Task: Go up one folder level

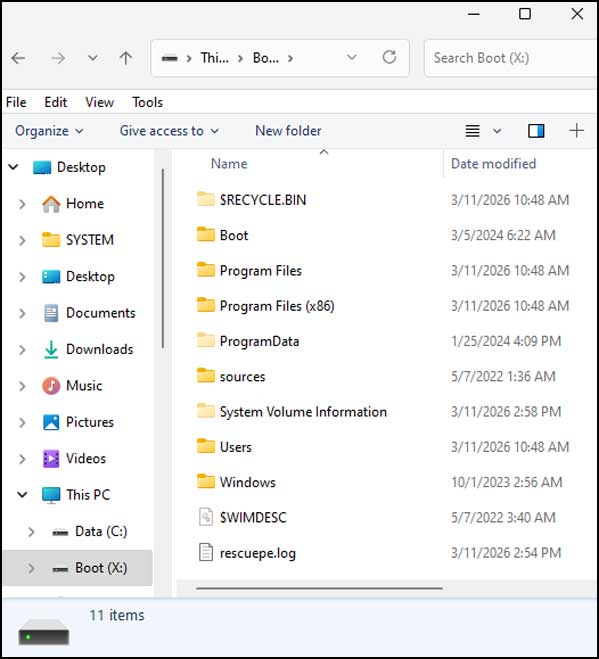Action: click(x=126, y=58)
